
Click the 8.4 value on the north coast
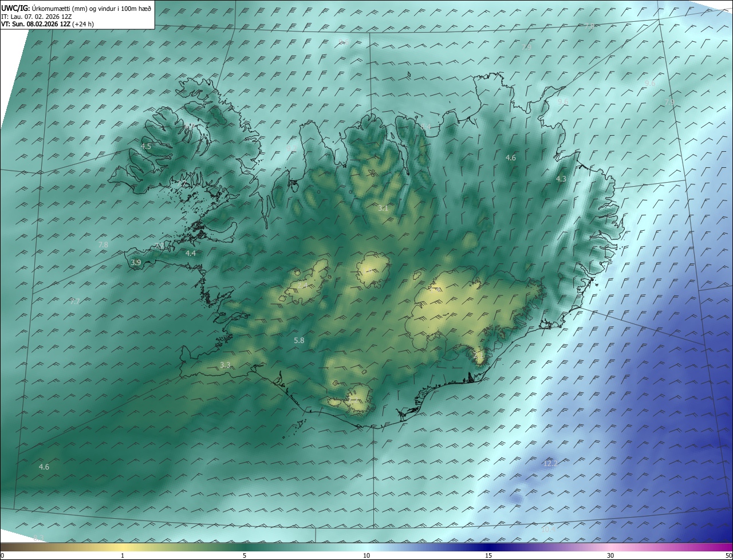pos(425,127)
